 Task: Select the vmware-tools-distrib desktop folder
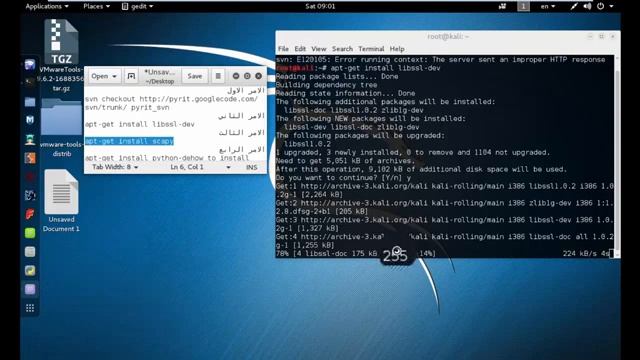(61, 129)
